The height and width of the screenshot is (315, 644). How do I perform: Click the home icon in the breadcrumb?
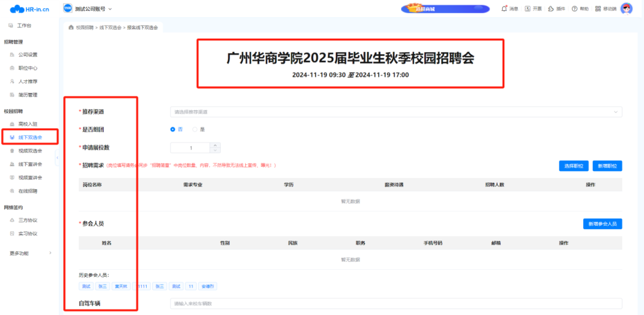click(x=72, y=28)
